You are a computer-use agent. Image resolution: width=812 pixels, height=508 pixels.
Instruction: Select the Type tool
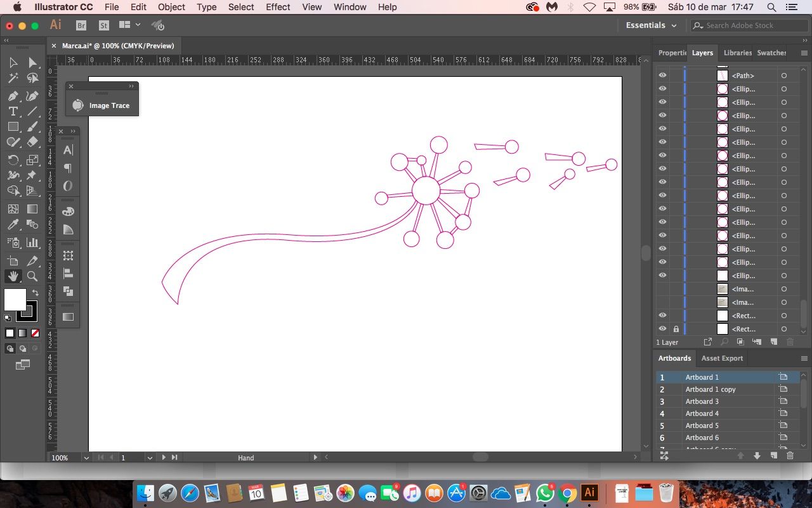click(x=13, y=111)
